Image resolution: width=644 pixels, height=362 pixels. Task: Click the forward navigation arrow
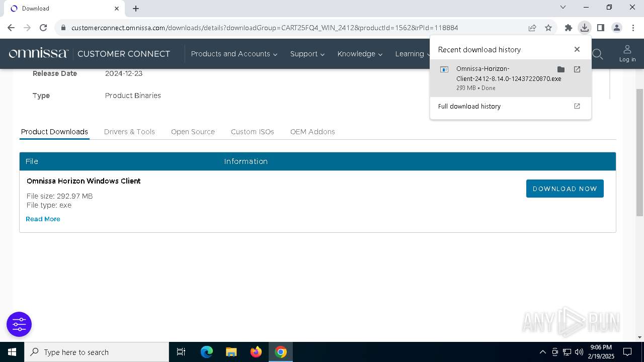(x=27, y=28)
